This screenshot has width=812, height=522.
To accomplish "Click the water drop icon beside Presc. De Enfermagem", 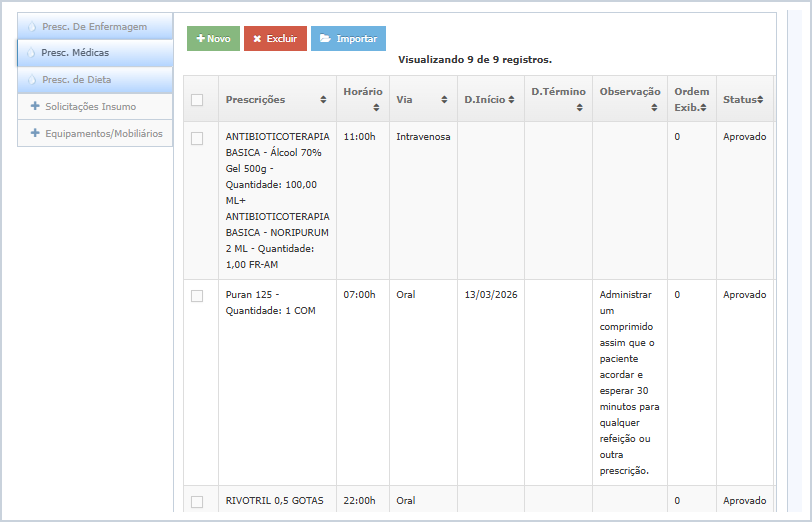I will coord(32,26).
